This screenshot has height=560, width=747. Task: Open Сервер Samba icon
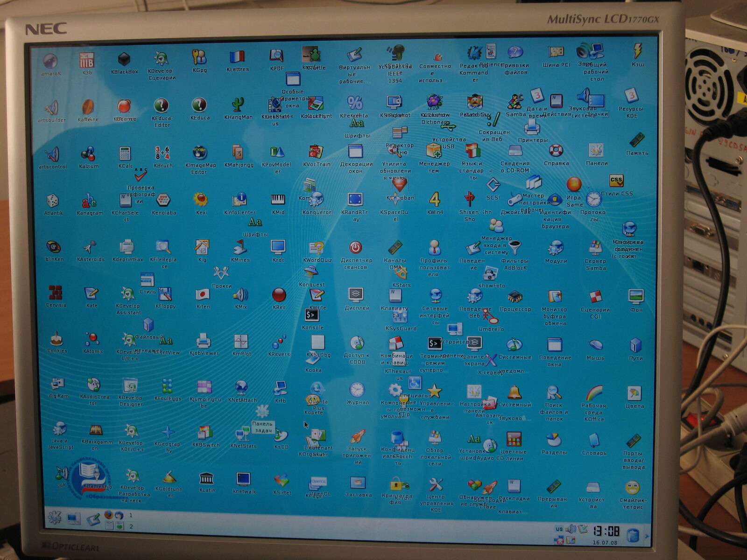click(595, 248)
